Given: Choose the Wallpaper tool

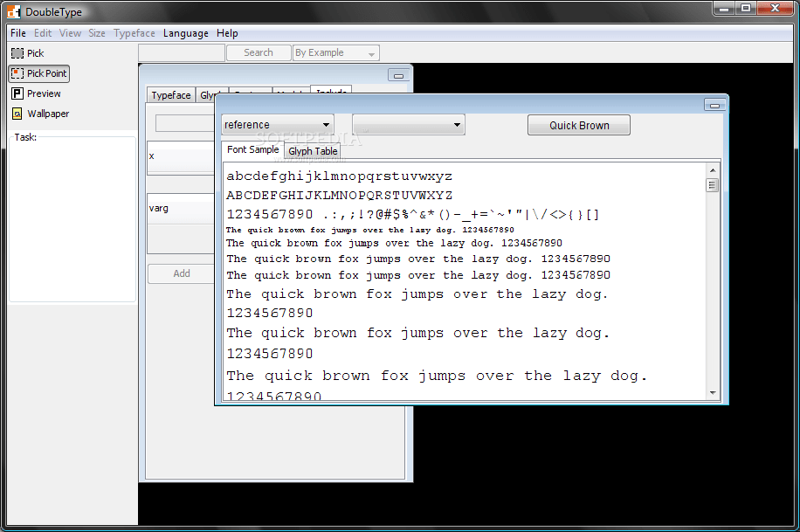Looking at the screenshot, I should click(x=40, y=114).
